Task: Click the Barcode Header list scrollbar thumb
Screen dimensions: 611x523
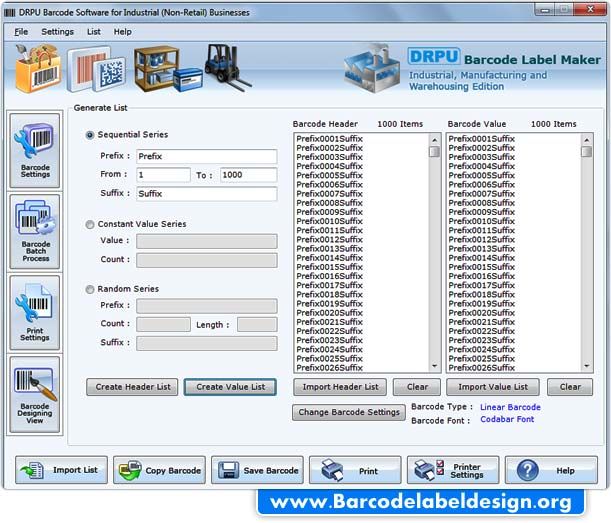Action: [434, 152]
